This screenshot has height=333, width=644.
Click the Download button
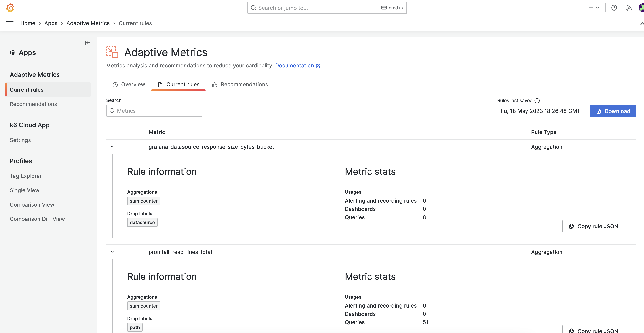(612, 111)
